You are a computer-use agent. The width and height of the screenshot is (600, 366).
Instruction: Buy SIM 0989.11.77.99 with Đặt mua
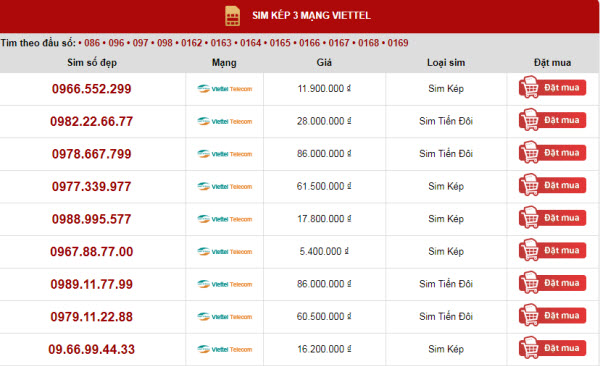tap(552, 283)
